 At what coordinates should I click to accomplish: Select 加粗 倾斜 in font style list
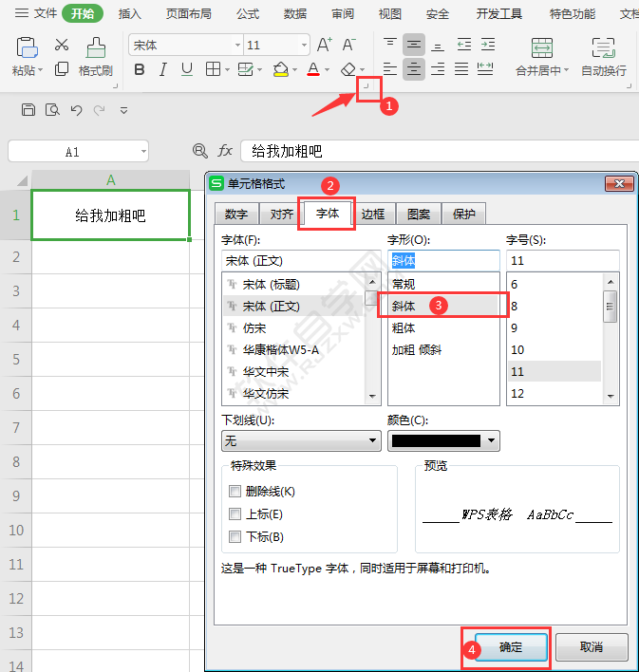(417, 350)
